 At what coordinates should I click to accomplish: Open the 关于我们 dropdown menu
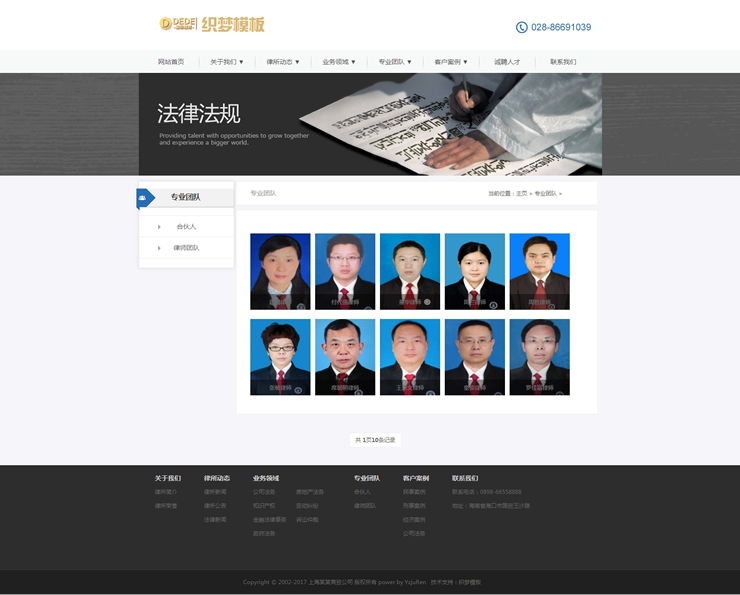(x=226, y=62)
